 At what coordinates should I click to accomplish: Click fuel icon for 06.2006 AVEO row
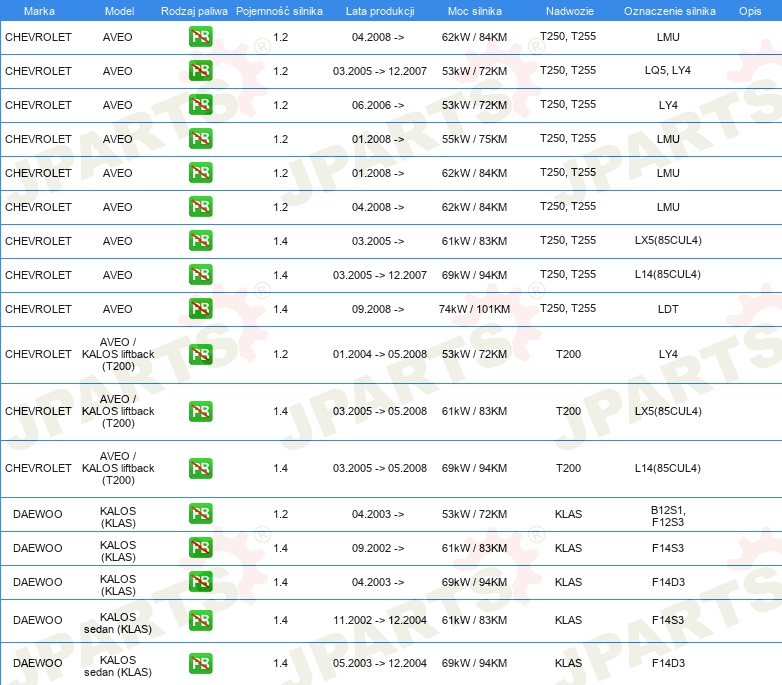coord(200,105)
